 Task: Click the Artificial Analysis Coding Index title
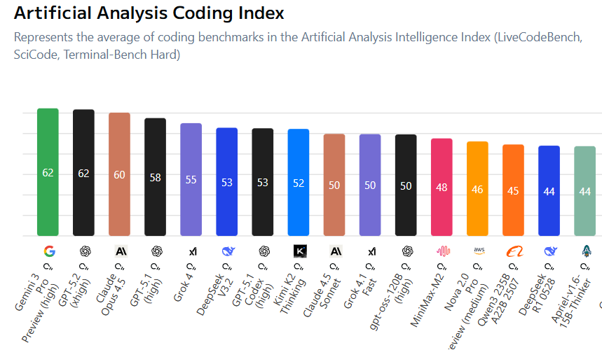point(149,13)
